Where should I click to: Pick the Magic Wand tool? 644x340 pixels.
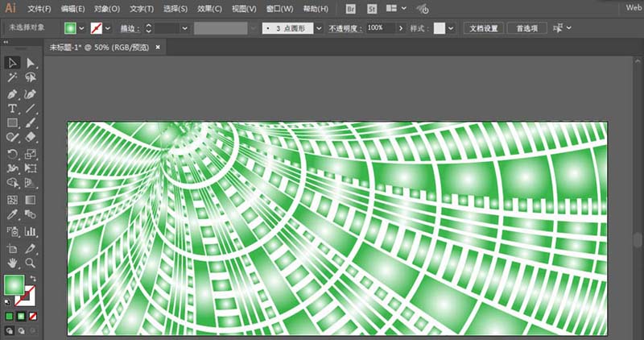point(12,77)
